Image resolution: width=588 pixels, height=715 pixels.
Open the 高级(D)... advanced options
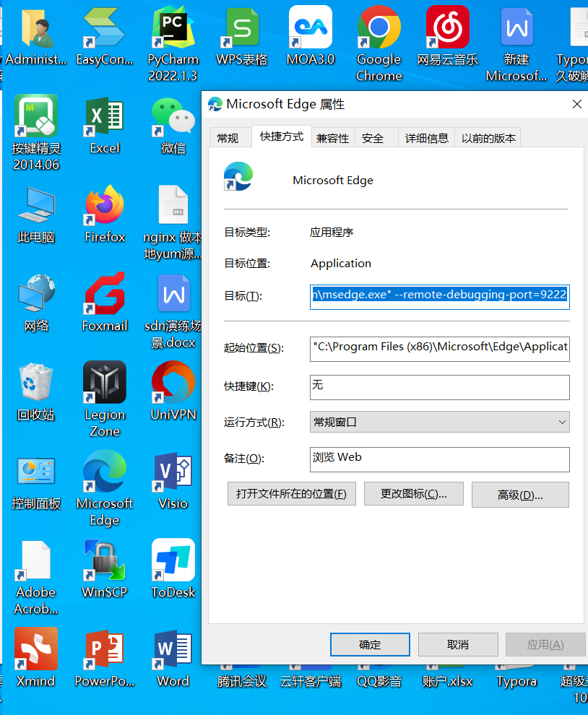pyautogui.click(x=521, y=495)
